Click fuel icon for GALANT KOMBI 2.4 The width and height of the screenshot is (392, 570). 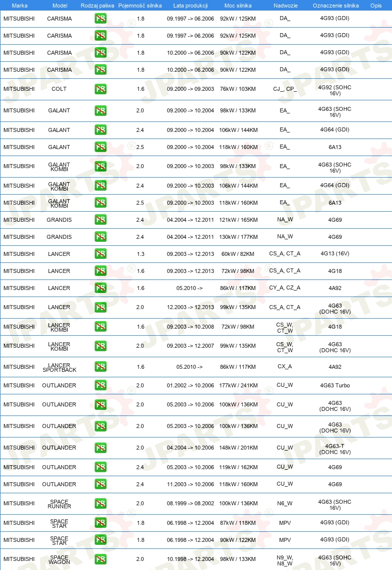101,186
